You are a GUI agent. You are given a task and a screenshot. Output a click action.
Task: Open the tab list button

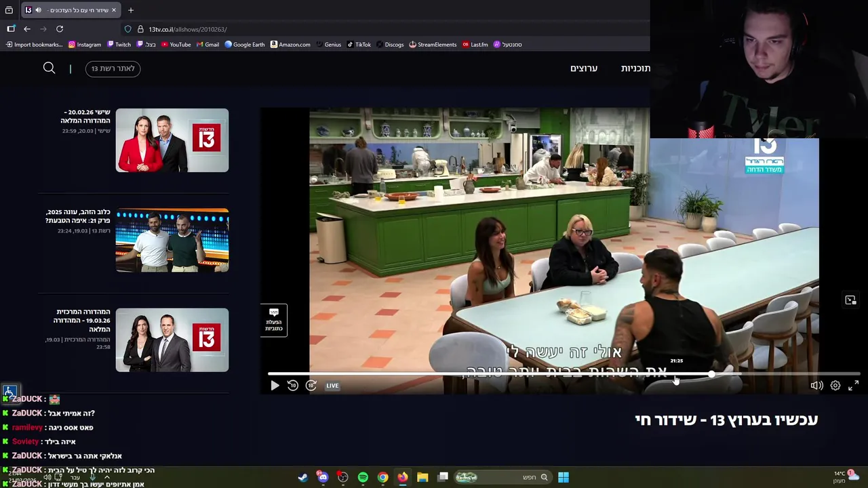pos(9,10)
